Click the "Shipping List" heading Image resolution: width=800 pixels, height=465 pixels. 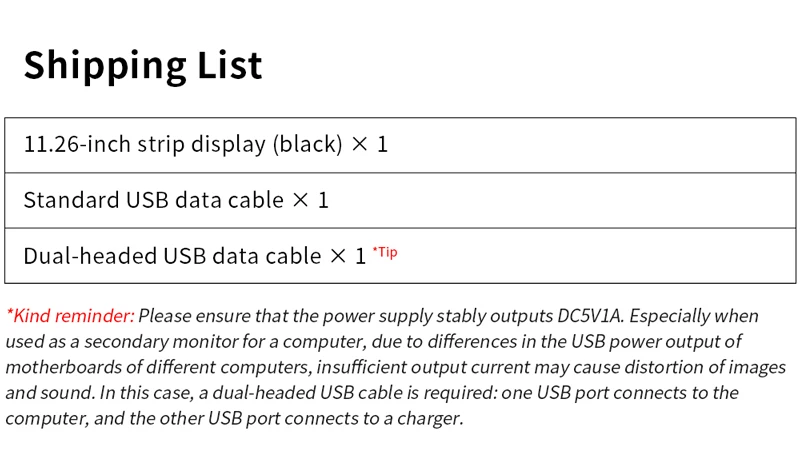coord(143,65)
